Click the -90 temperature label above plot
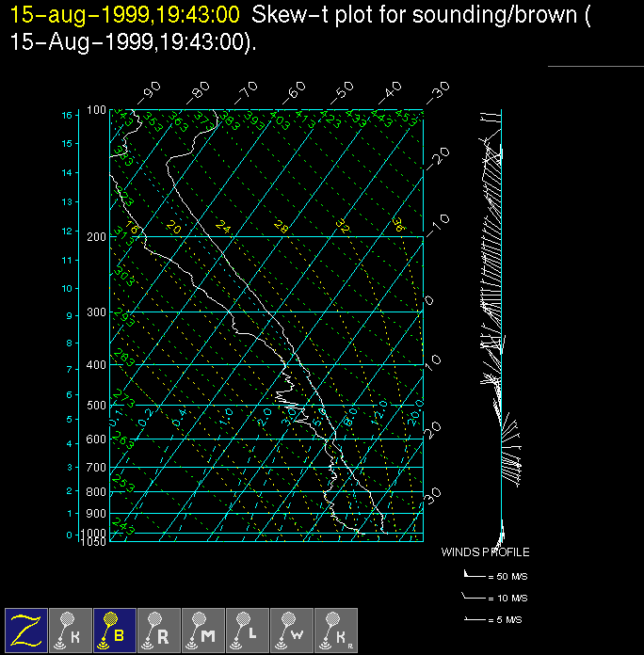This screenshot has width=644, height=655. [149, 91]
